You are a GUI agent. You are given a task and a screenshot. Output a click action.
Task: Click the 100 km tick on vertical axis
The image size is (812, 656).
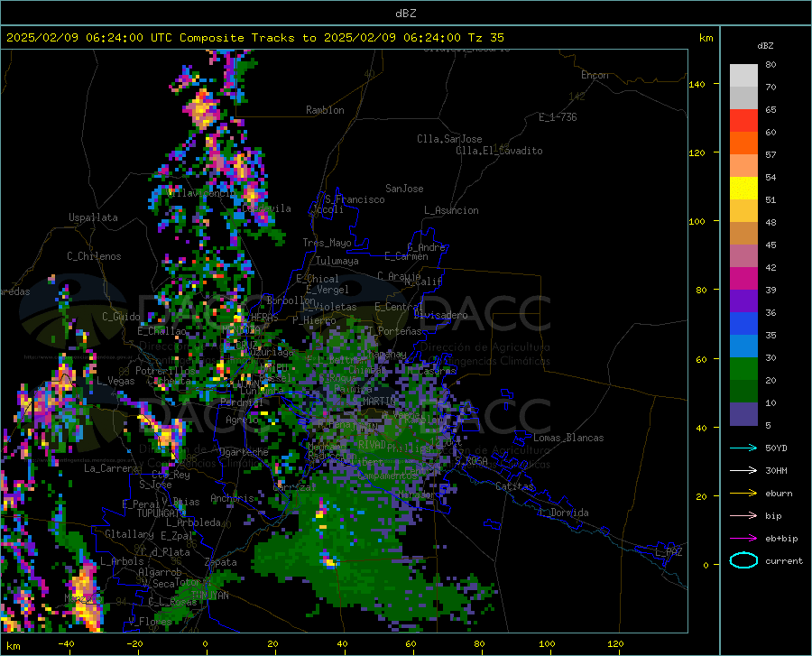[697, 221]
